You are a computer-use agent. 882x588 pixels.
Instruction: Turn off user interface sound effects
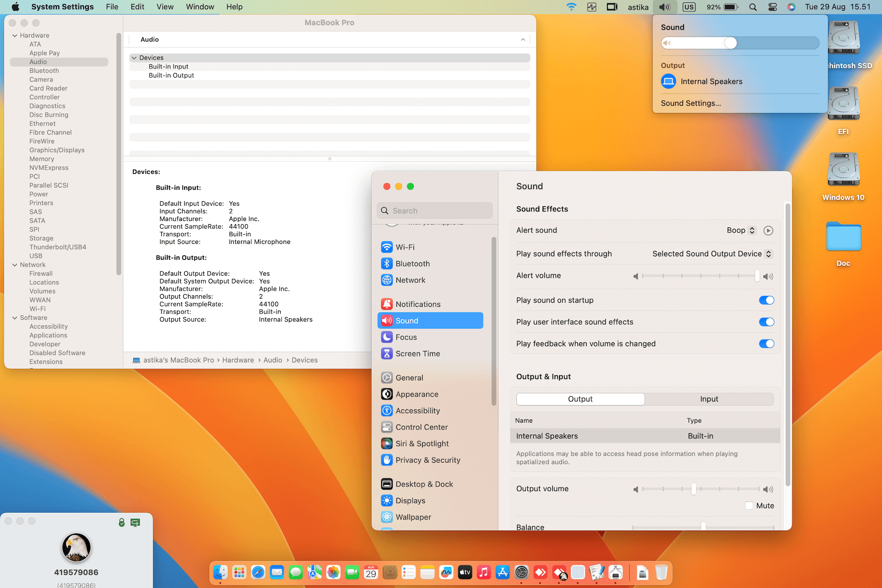click(766, 322)
